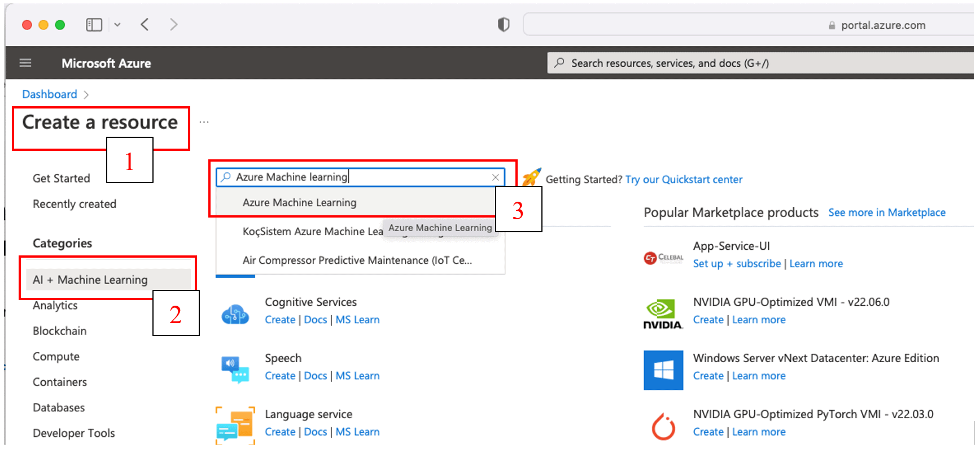980x469 pixels.
Task: Open Learn more for NVIDIA GPU-Optimized VMI v22.06.0
Action: [759, 320]
